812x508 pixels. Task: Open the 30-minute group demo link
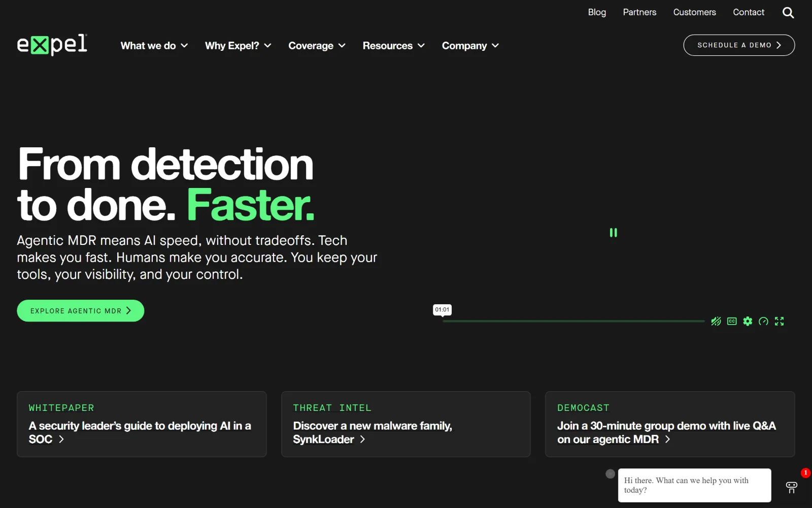click(666, 432)
